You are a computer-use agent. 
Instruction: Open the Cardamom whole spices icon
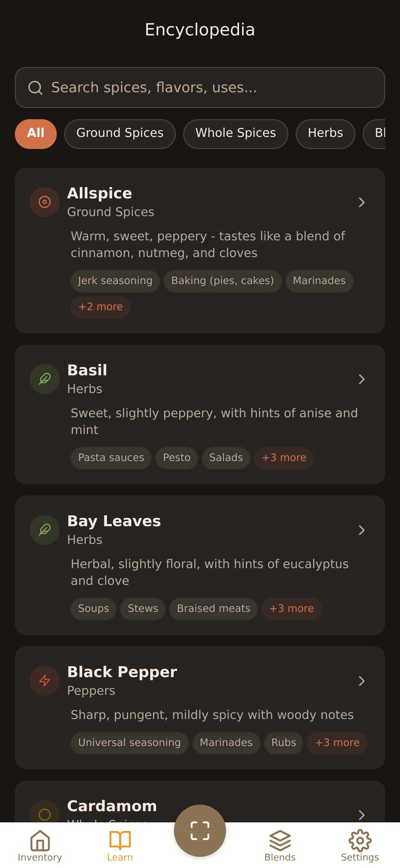click(x=44, y=815)
